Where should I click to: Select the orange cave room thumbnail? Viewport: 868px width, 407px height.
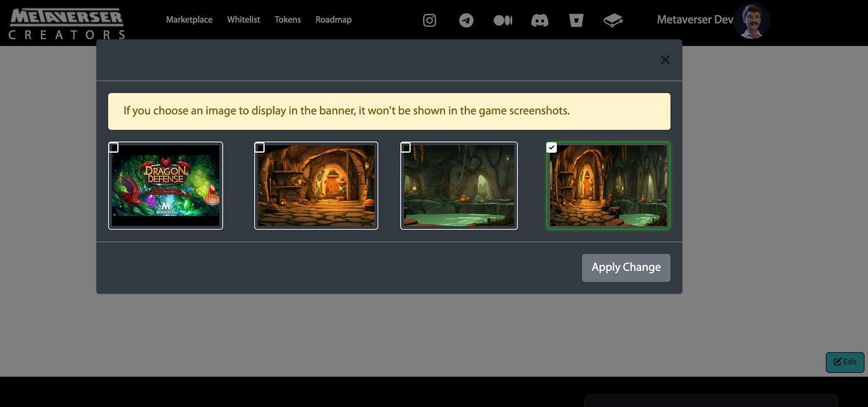click(316, 186)
